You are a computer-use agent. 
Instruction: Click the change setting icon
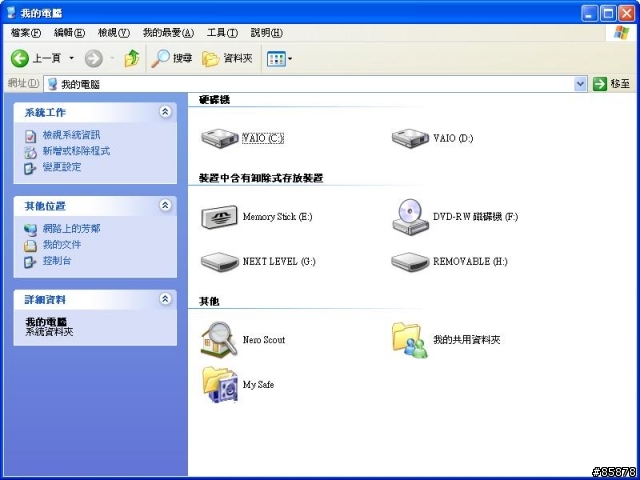click(x=30, y=168)
